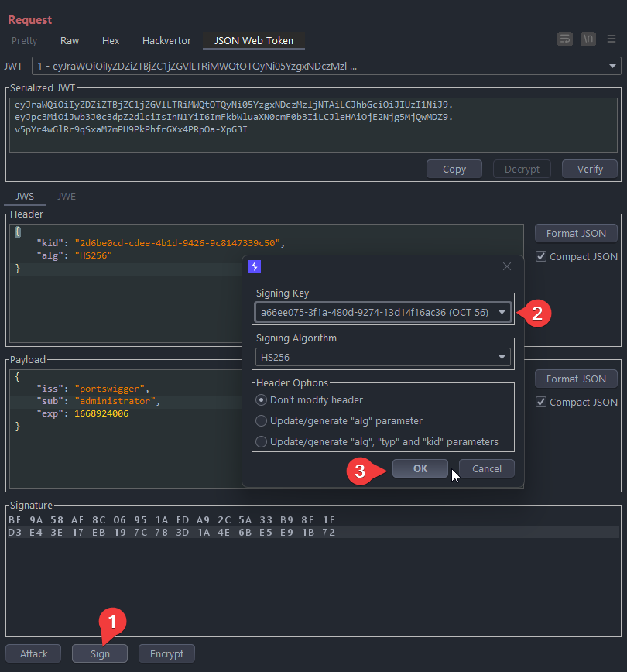Open the Raw request tab
Screen dimensions: 627x672
pos(70,41)
